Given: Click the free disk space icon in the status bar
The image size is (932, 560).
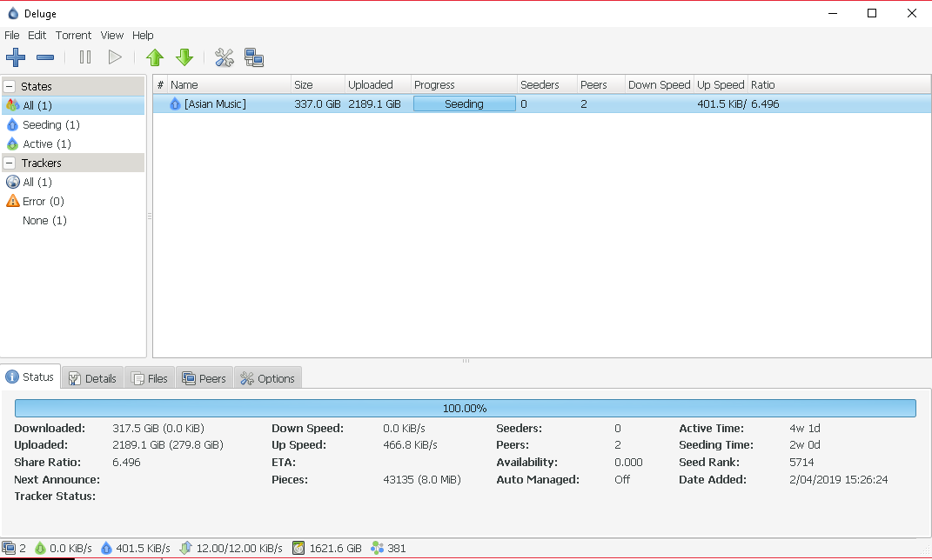Looking at the screenshot, I should (x=298, y=548).
